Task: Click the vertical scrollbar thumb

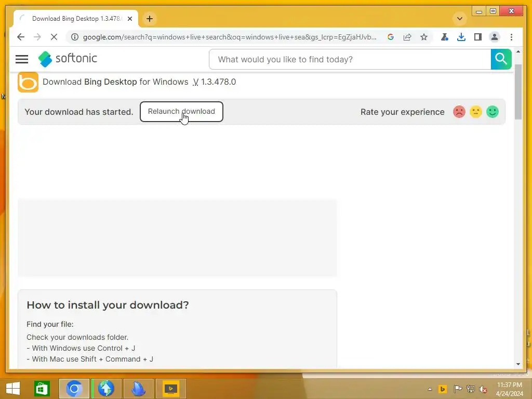Action: pyautogui.click(x=518, y=91)
